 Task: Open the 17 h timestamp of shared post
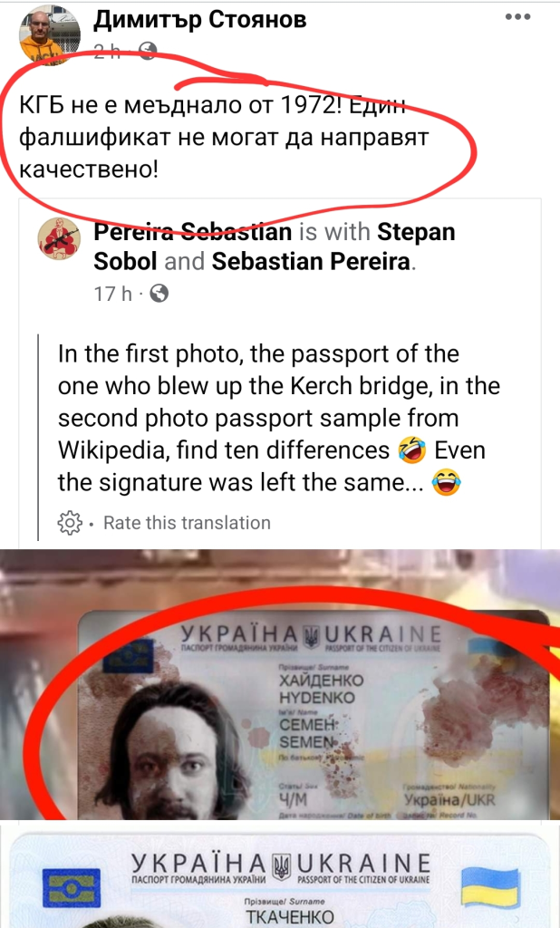113,293
